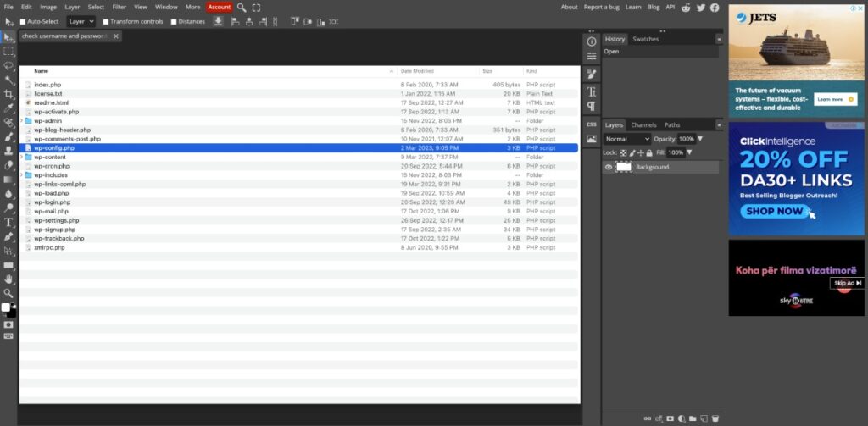Select the Magic Wand tool
The image size is (868, 426).
pyautogui.click(x=8, y=80)
